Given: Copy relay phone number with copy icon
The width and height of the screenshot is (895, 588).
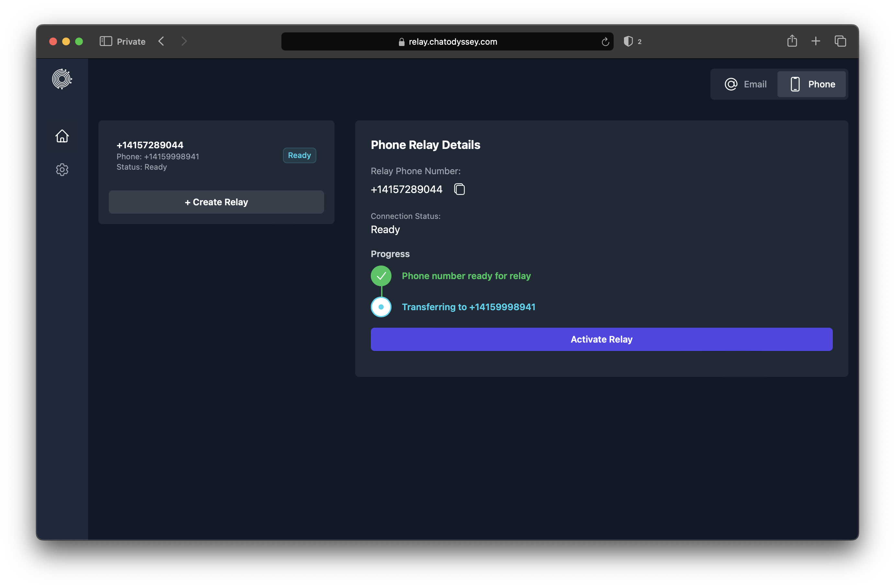Looking at the screenshot, I should (459, 189).
